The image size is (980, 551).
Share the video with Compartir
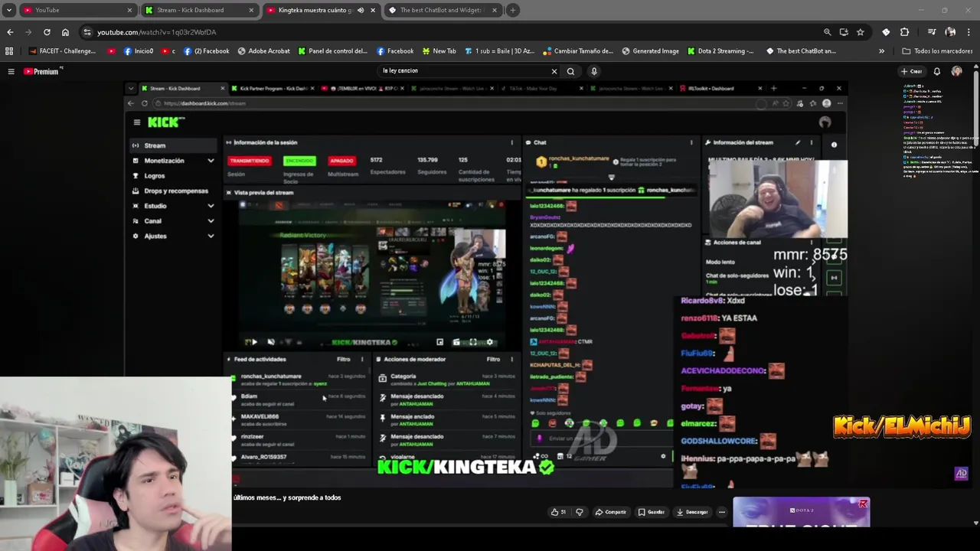(611, 512)
